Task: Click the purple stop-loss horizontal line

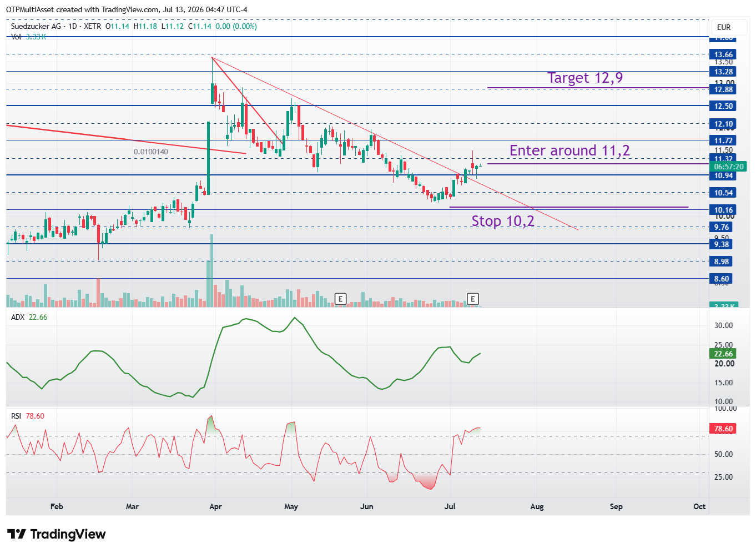Action: point(568,207)
